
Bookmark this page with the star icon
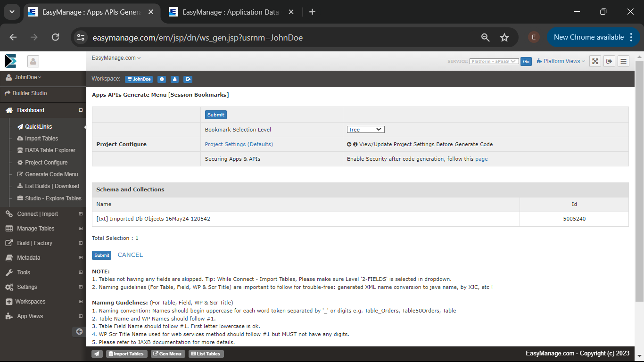[504, 37]
